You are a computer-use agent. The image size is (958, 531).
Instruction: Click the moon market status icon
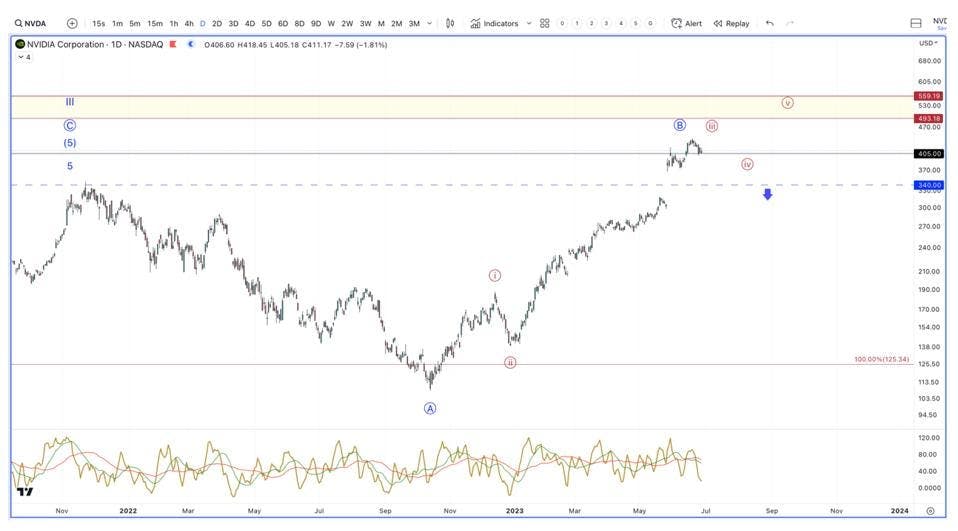pyautogui.click(x=191, y=45)
